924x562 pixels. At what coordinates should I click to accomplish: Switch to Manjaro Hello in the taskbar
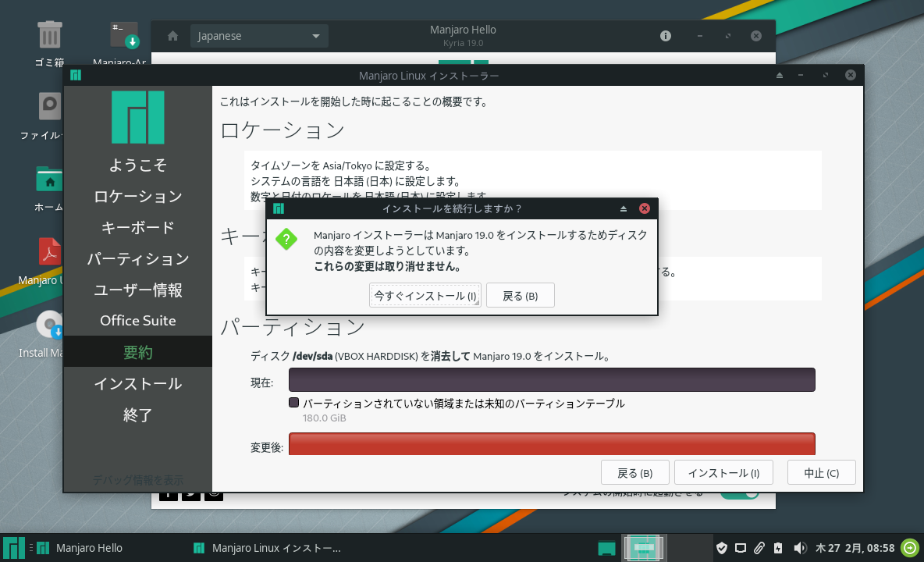point(80,548)
